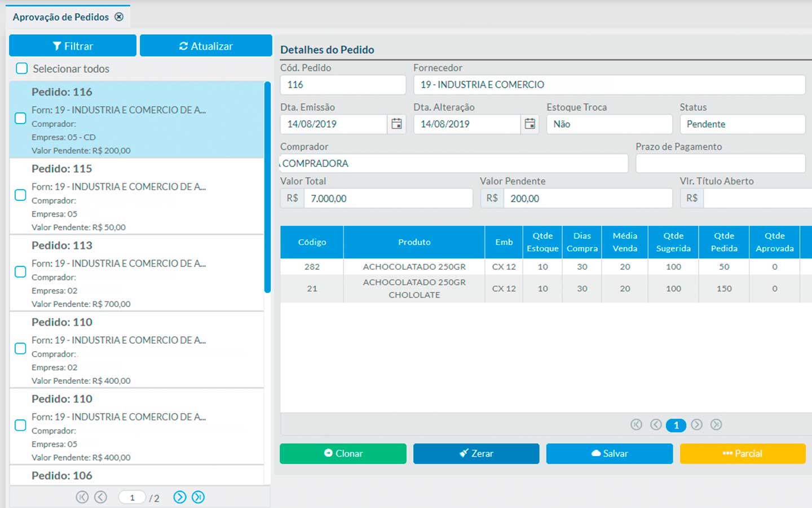Select the Pedido: 106 list item
The width and height of the screenshot is (812, 508).
click(136, 475)
